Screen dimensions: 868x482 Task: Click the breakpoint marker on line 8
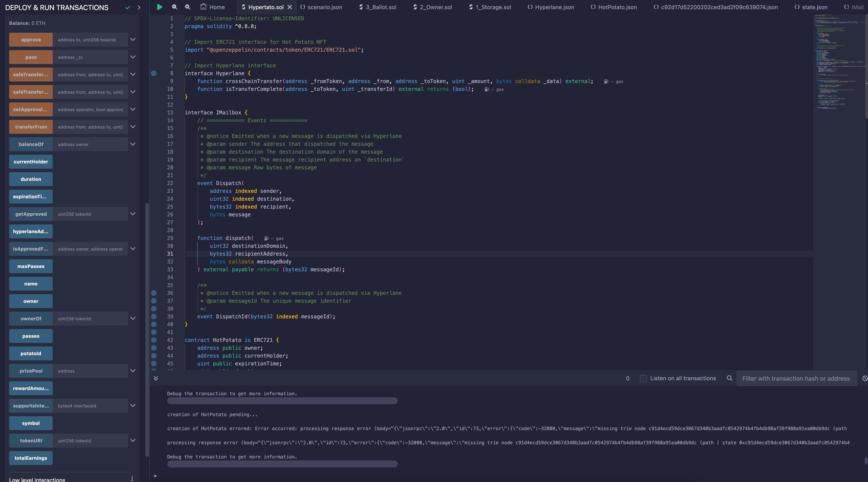pyautogui.click(x=154, y=73)
